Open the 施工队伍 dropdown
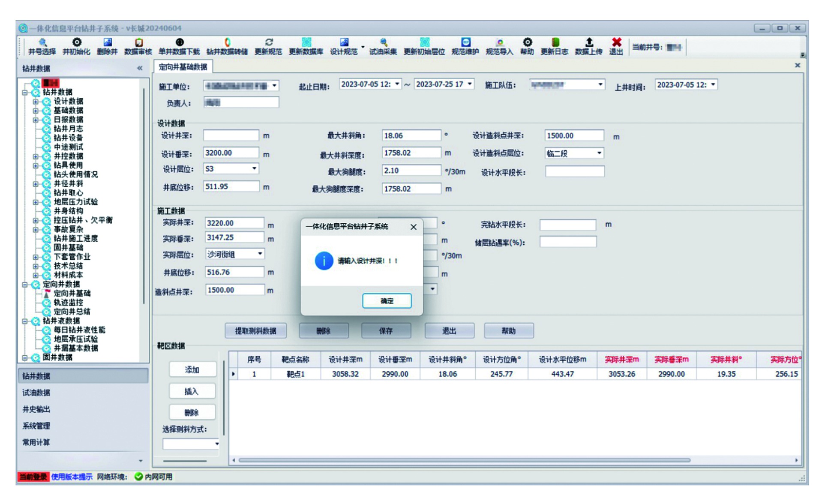The width and height of the screenshot is (825, 504). [600, 84]
